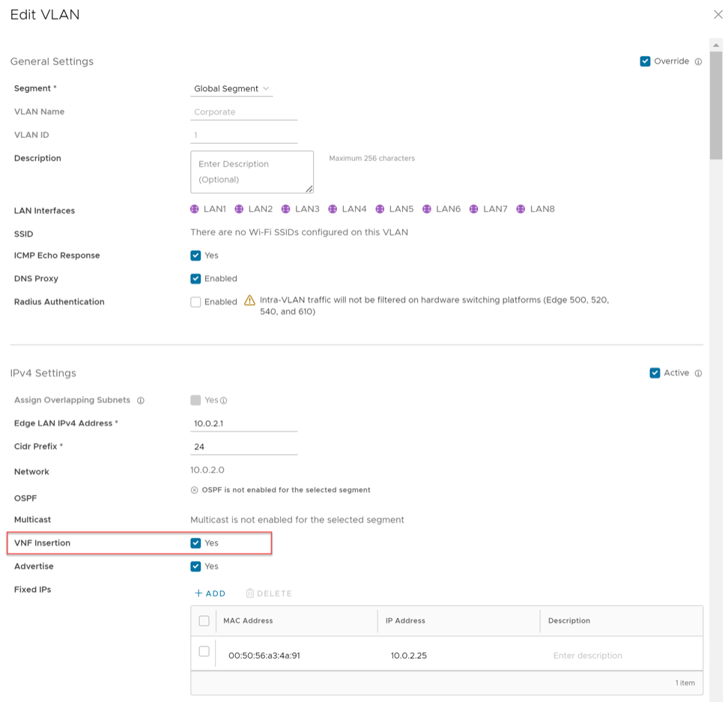Click the Description text area
The width and height of the screenshot is (728, 702).
[252, 172]
